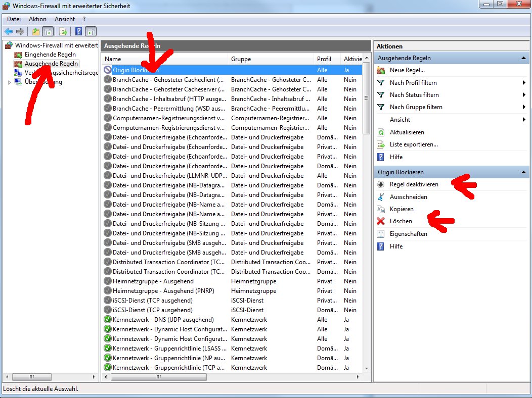Sort by the Gruppe column header
Screen dimensions: 532x398
(x=271, y=59)
